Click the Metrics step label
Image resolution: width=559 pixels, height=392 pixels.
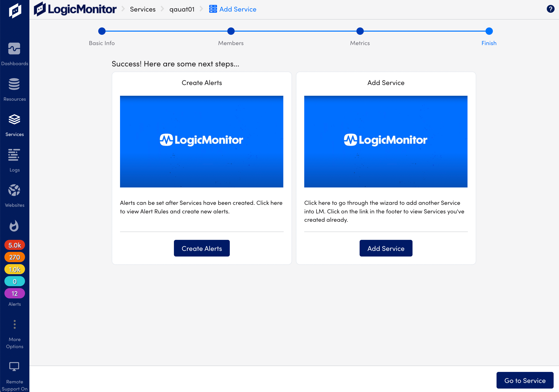coord(360,43)
